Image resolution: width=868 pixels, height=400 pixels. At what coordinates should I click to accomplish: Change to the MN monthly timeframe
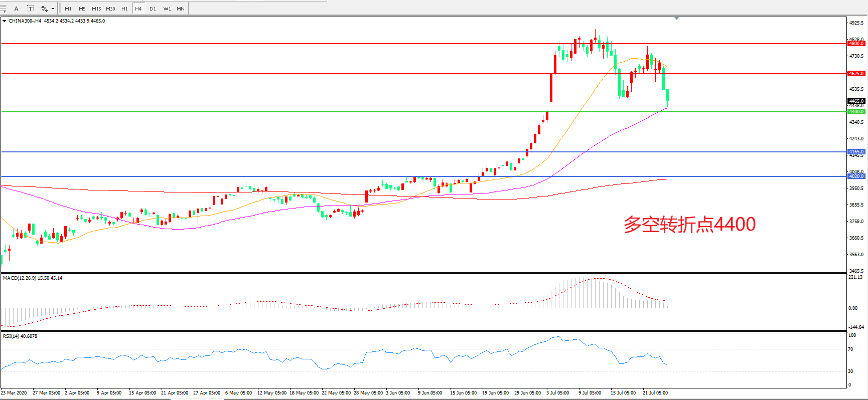[181, 9]
